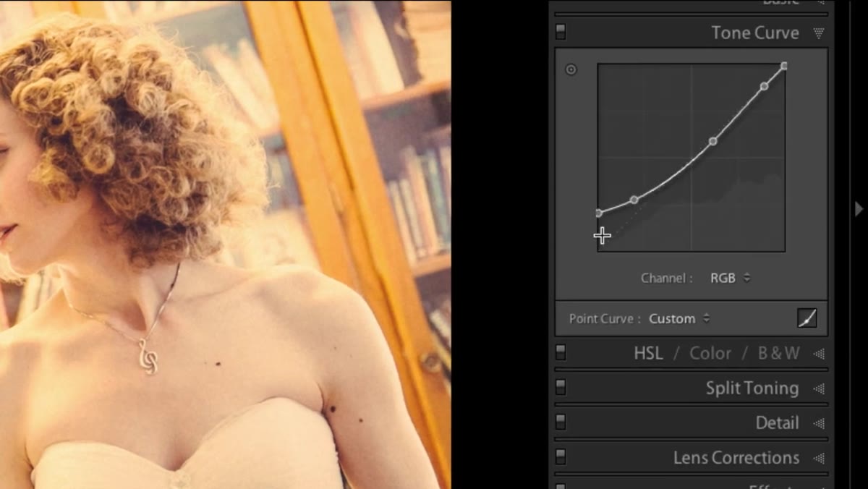Select the lower-left endpoint of the tone curve

point(599,213)
